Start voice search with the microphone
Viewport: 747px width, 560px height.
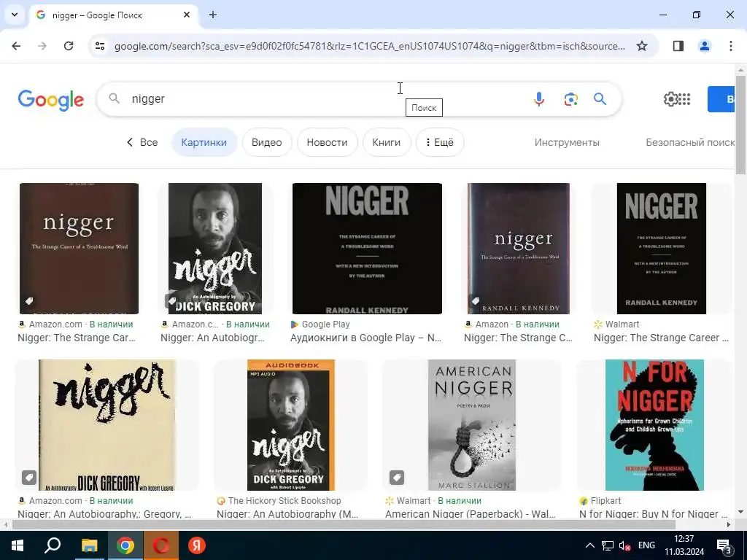tap(539, 99)
